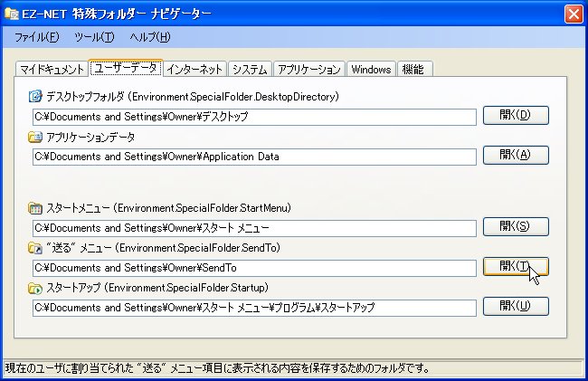588x381 pixels.
Task: Open the アプリケーション tab
Action: point(309,69)
